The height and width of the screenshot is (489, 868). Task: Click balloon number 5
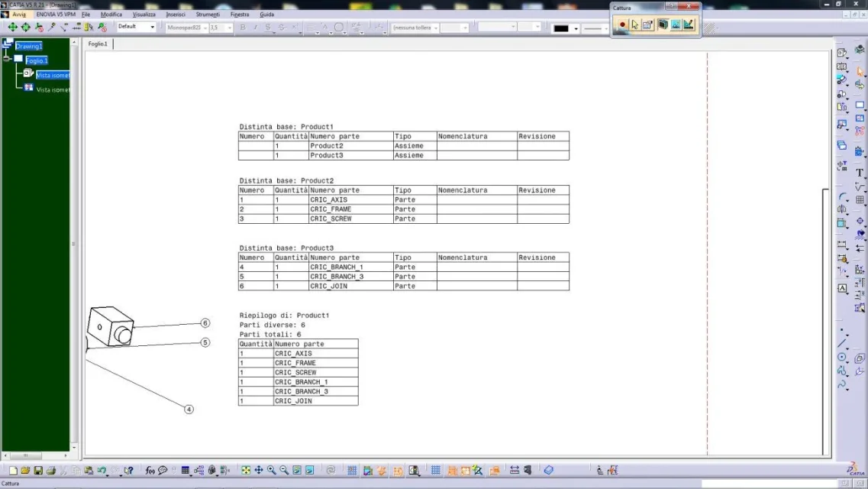pyautogui.click(x=205, y=342)
